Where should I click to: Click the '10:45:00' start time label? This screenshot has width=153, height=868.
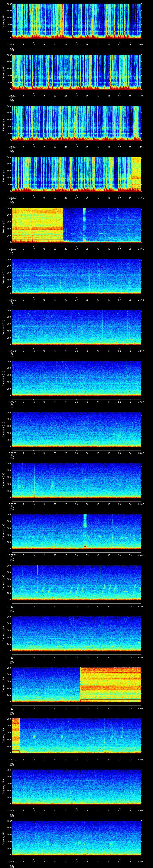click(x=12, y=861)
